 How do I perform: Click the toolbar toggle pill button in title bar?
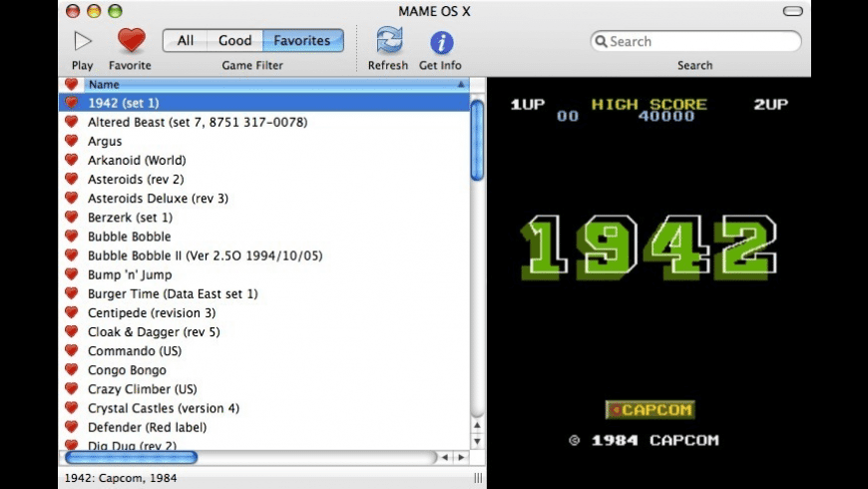(793, 11)
